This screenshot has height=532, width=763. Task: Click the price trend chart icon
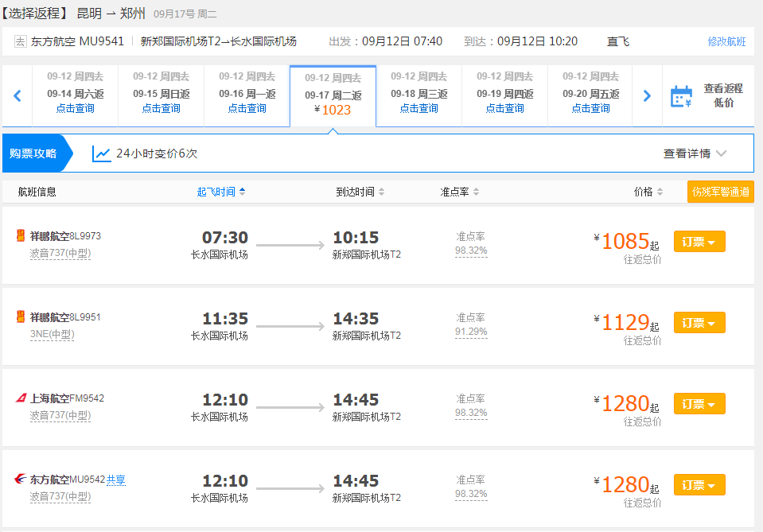point(101,153)
